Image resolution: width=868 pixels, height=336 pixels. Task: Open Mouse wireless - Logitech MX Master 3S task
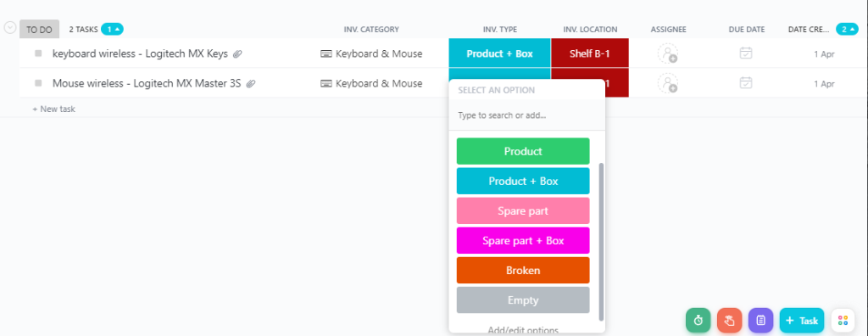pyautogui.click(x=147, y=84)
